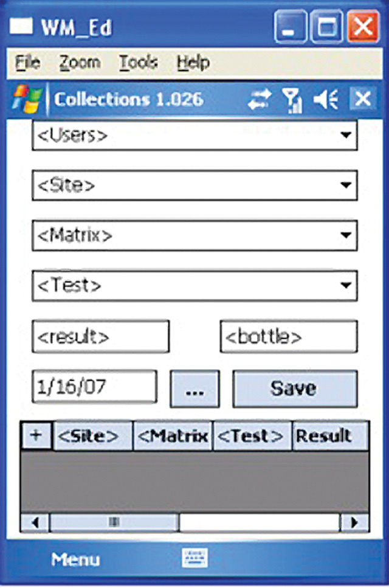Tap the speaker volume icon

pyautogui.click(x=326, y=99)
